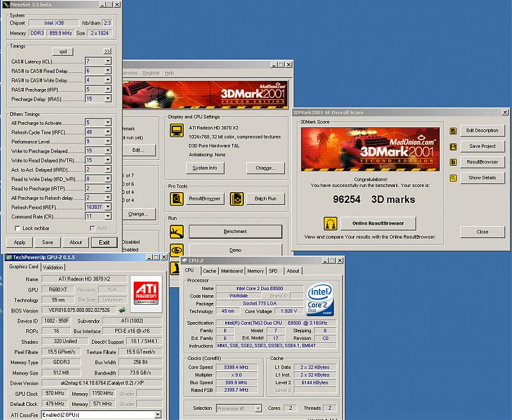
Task: Open the Refresh Cycle Time (tRFC) dropdown
Action: point(108,132)
